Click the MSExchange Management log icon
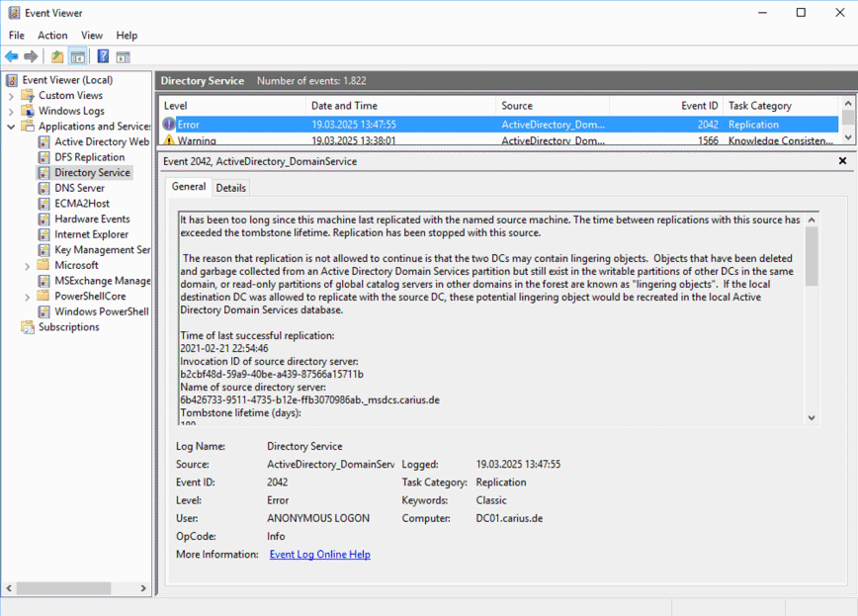The height and width of the screenshot is (616, 858). 44,281
